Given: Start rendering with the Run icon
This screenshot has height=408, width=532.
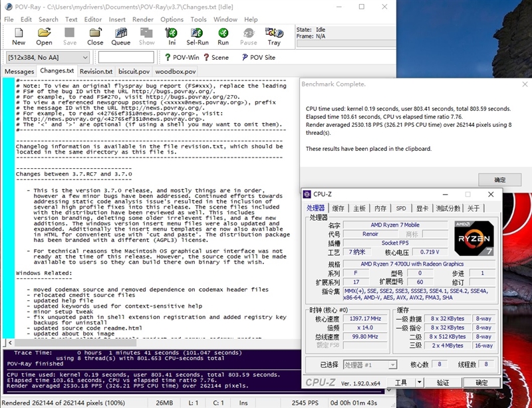Looking at the screenshot, I should pyautogui.click(x=223, y=36).
